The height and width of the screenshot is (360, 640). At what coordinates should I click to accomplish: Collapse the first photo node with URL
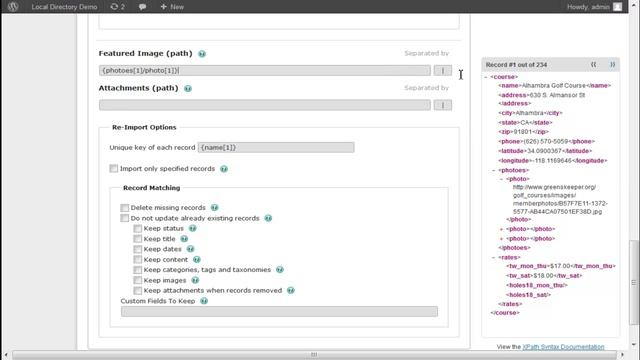click(x=501, y=179)
